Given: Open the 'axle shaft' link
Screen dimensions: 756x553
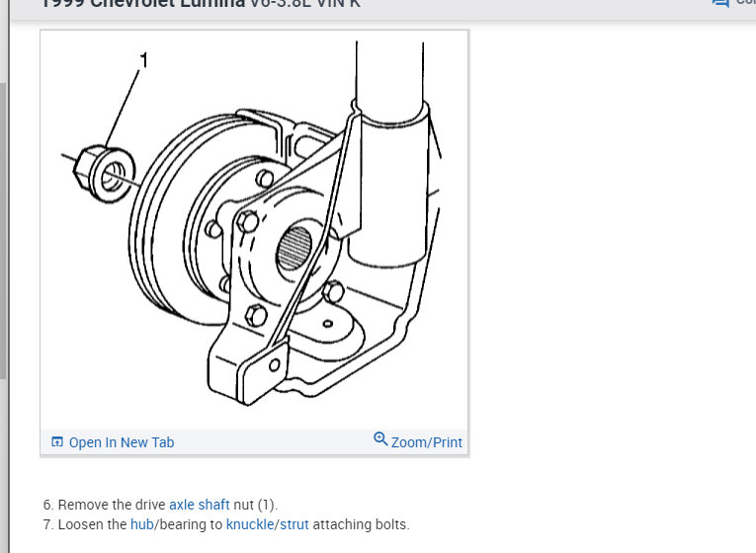Looking at the screenshot, I should click(x=199, y=505).
